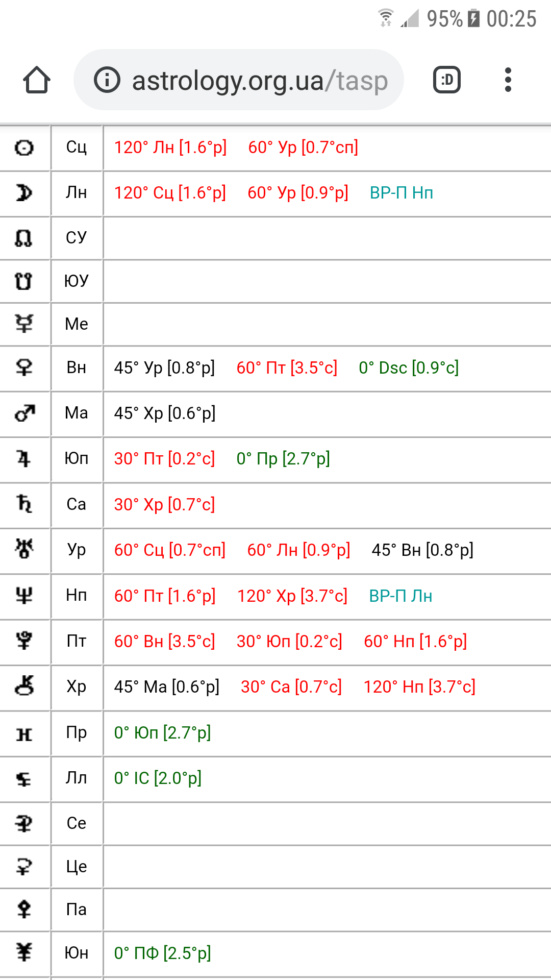551x980 pixels.
Task: Click the teal ВР-П Нп entry
Action: pos(402,193)
